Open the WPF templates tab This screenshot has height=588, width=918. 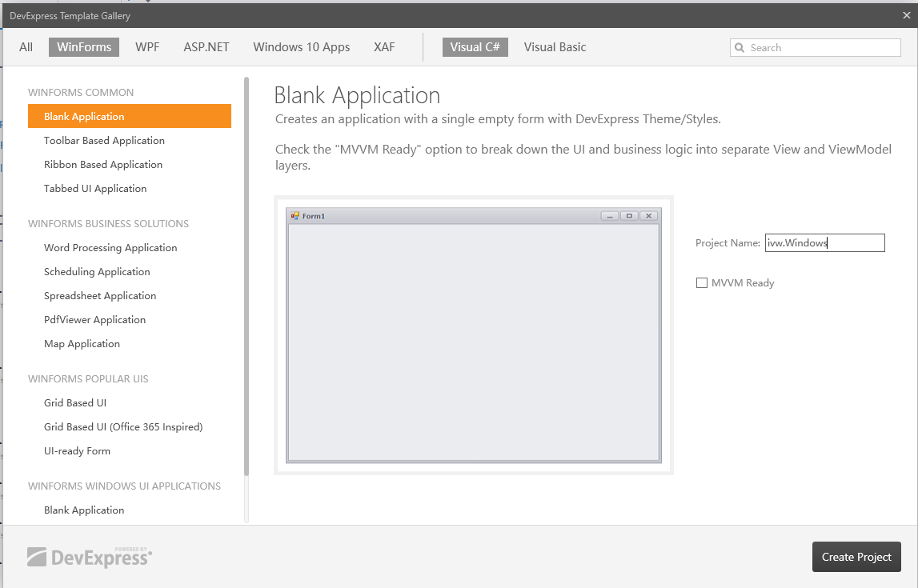147,47
